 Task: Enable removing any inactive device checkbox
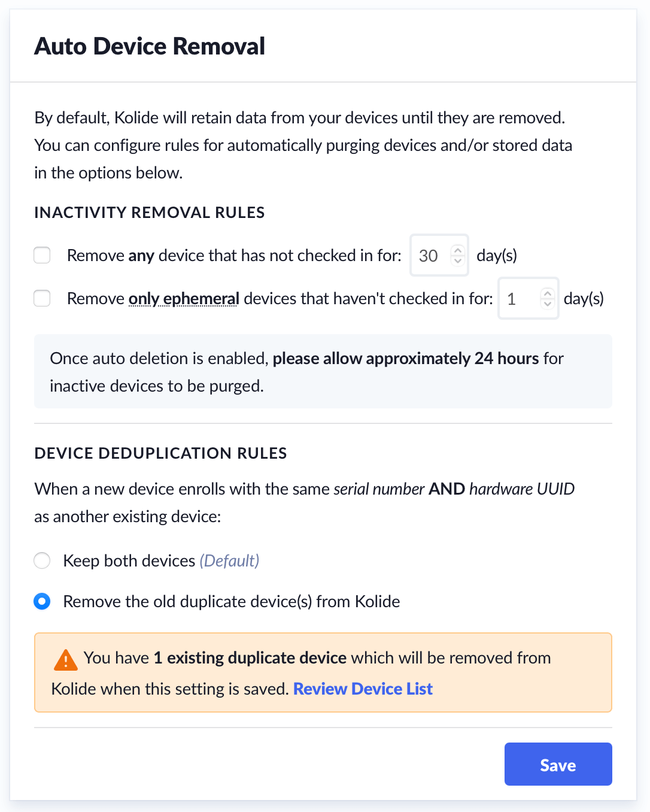[x=42, y=255]
